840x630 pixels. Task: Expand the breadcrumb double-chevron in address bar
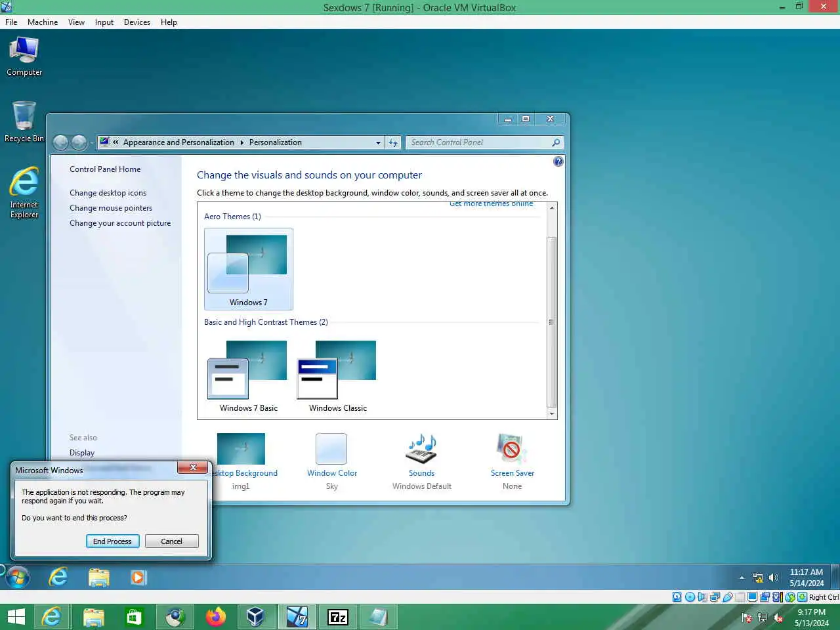pyautogui.click(x=115, y=142)
